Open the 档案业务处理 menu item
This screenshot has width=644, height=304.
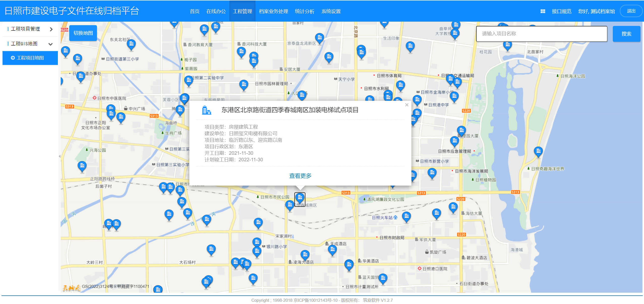pos(273,11)
